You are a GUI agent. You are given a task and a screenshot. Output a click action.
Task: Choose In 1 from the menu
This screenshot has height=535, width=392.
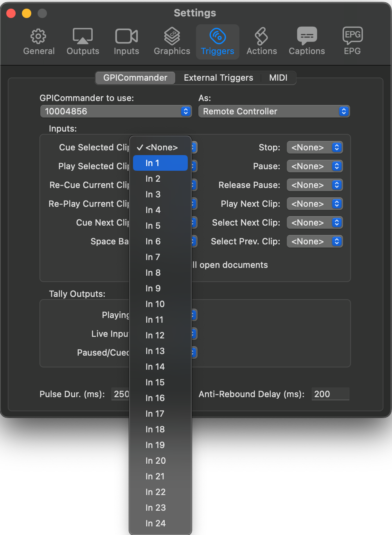pos(160,163)
